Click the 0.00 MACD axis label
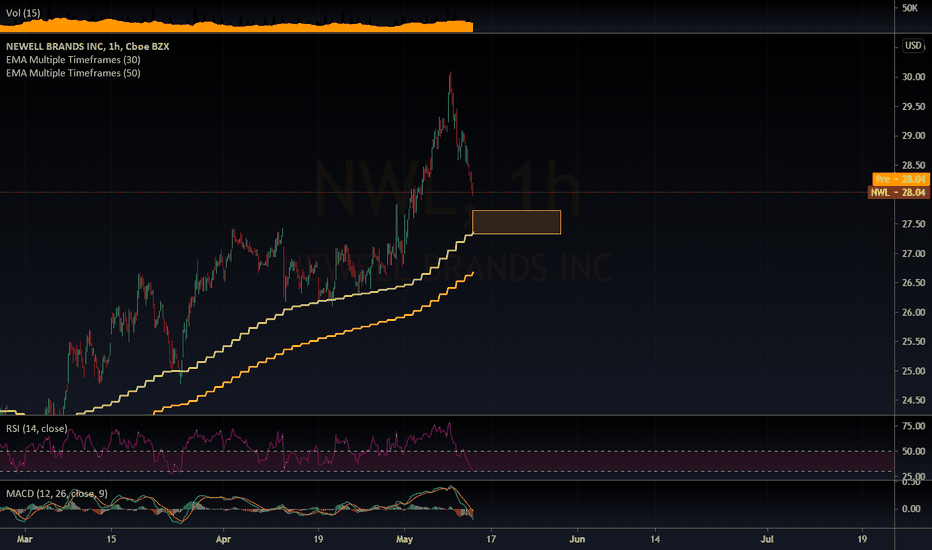This screenshot has width=932, height=550. (911, 508)
